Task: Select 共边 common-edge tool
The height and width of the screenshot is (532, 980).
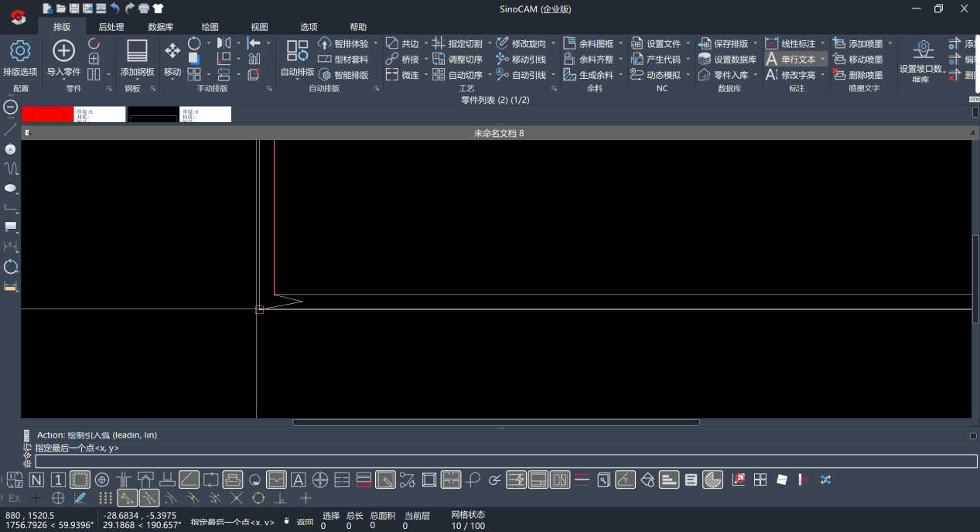Action: point(402,44)
